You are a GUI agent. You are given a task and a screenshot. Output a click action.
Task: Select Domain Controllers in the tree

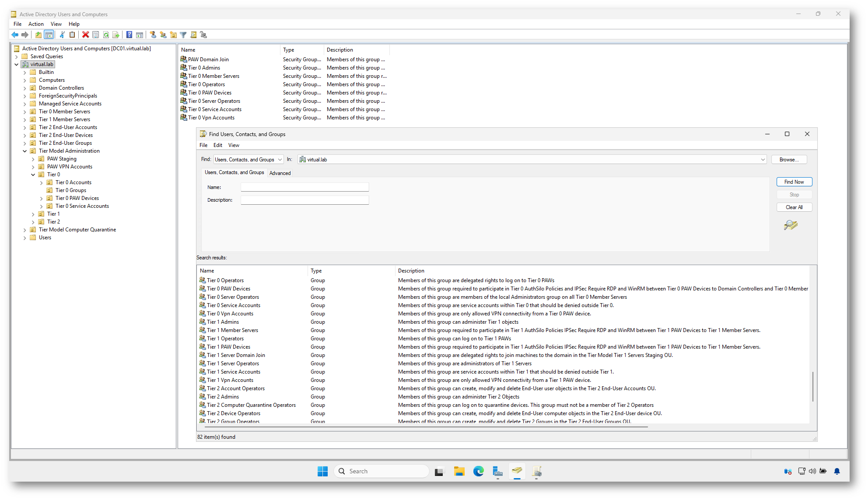[61, 88]
